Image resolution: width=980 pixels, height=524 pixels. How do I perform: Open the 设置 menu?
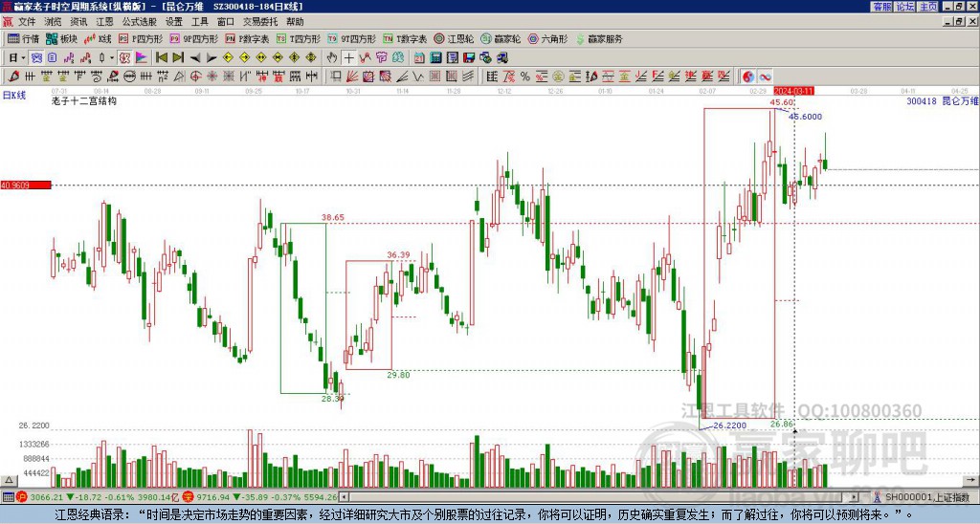[x=174, y=22]
